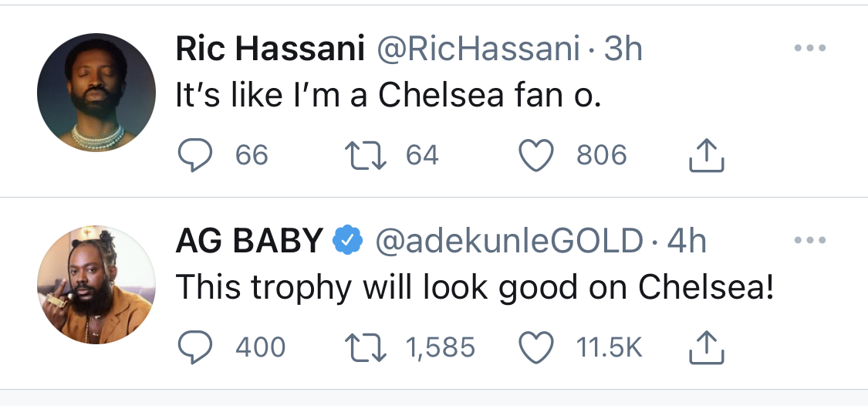Screen dimensions: 868x406
Task: Open AG BABY's profile picture
Action: pyautogui.click(x=91, y=284)
